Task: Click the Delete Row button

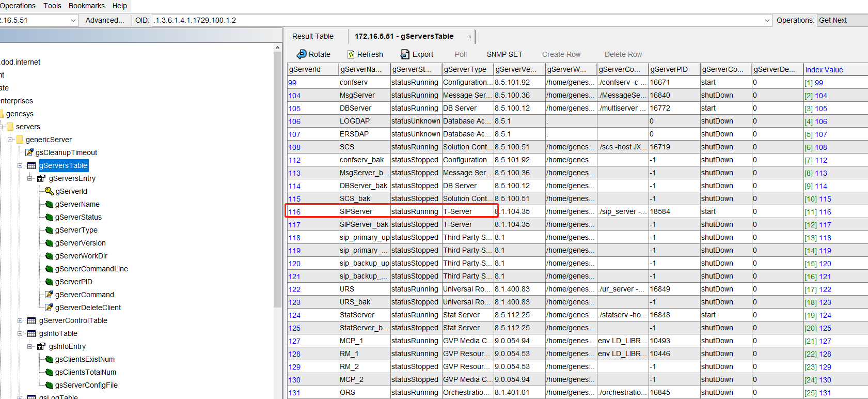Action: coord(623,54)
